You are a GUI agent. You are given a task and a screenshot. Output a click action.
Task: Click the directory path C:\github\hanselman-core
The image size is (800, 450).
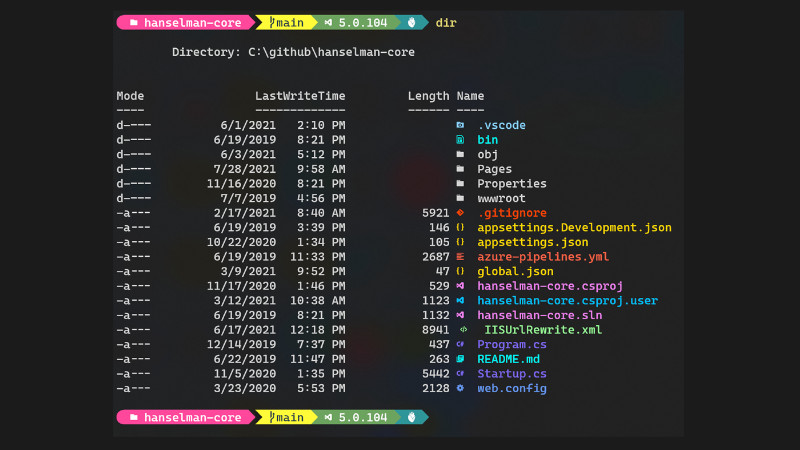click(x=331, y=52)
